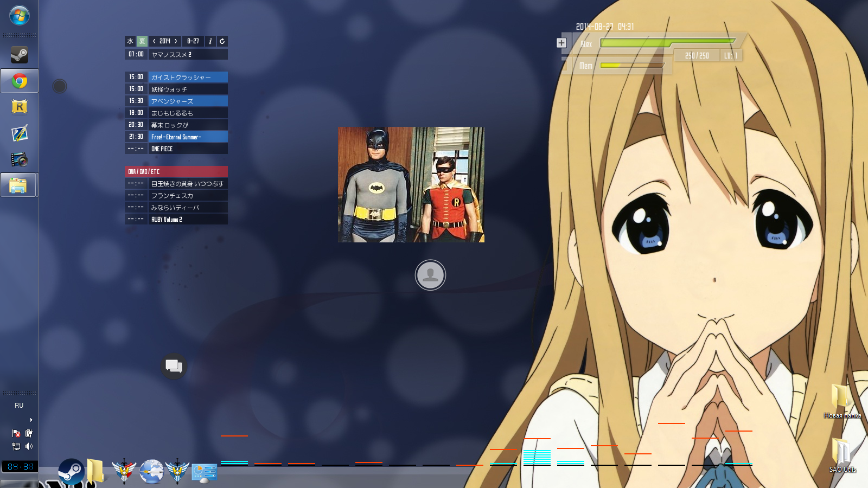Viewport: 868px width, 488px height.
Task: Open the SAO Utils desktop folder
Action: point(843,455)
